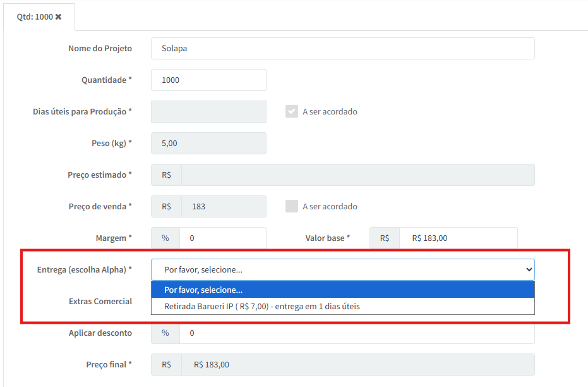The image size is (588, 387).
Task: Click the Peso (kg) field
Action: click(x=208, y=144)
